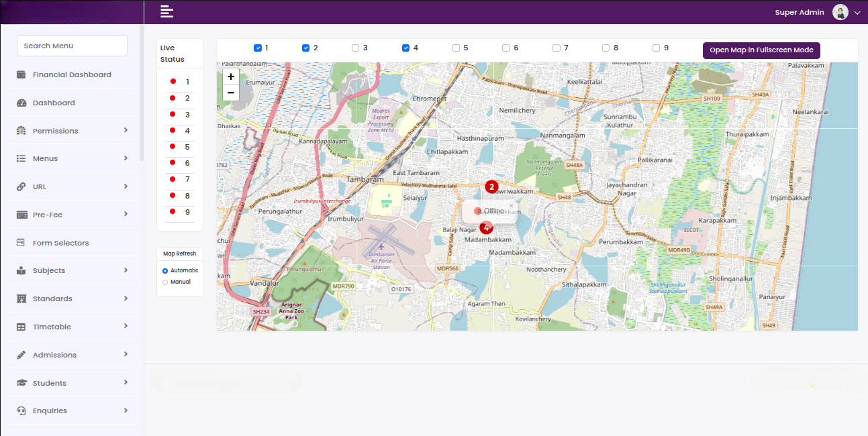
Task: Click the Enquiries headset icon
Action: [21, 411]
